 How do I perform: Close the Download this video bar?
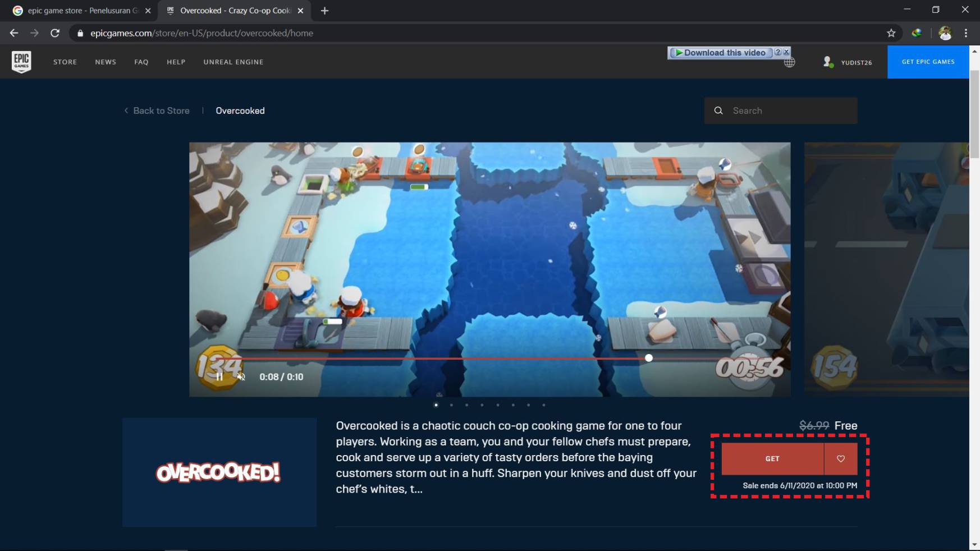[x=786, y=52]
